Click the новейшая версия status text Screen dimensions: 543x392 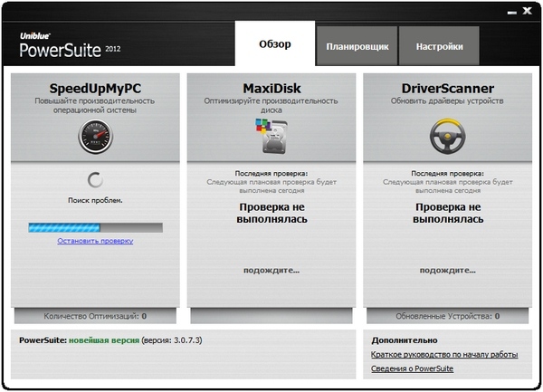click(x=104, y=340)
